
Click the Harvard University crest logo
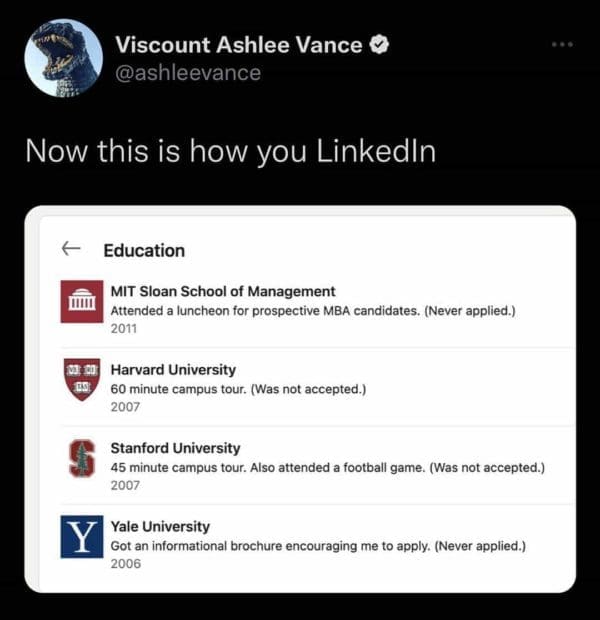pos(82,379)
